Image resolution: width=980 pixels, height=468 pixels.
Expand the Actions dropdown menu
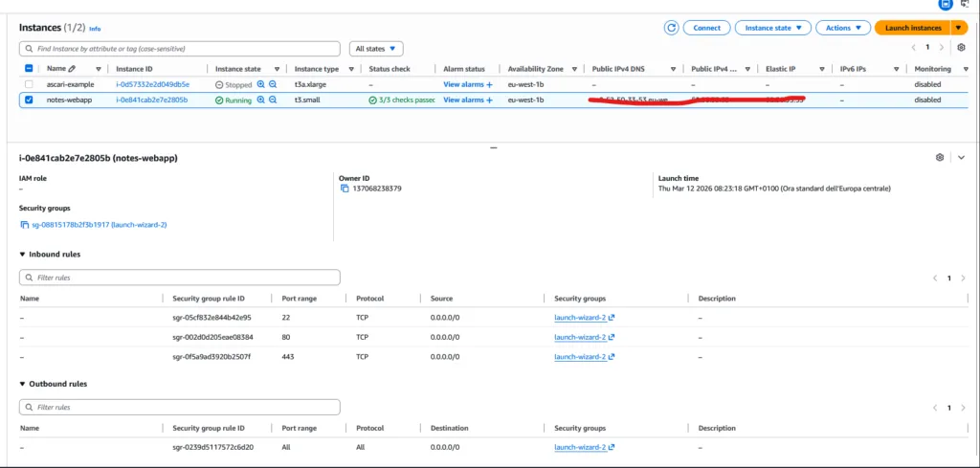(843, 28)
